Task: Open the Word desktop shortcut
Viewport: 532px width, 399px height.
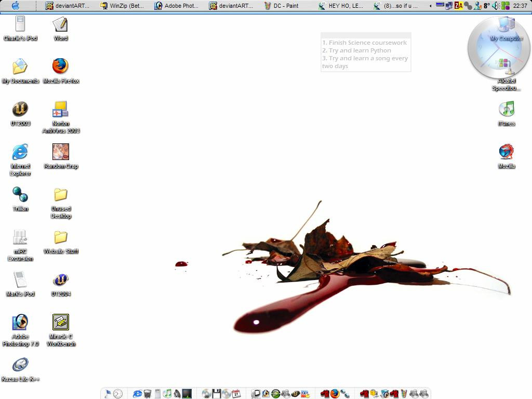Action: point(61,29)
